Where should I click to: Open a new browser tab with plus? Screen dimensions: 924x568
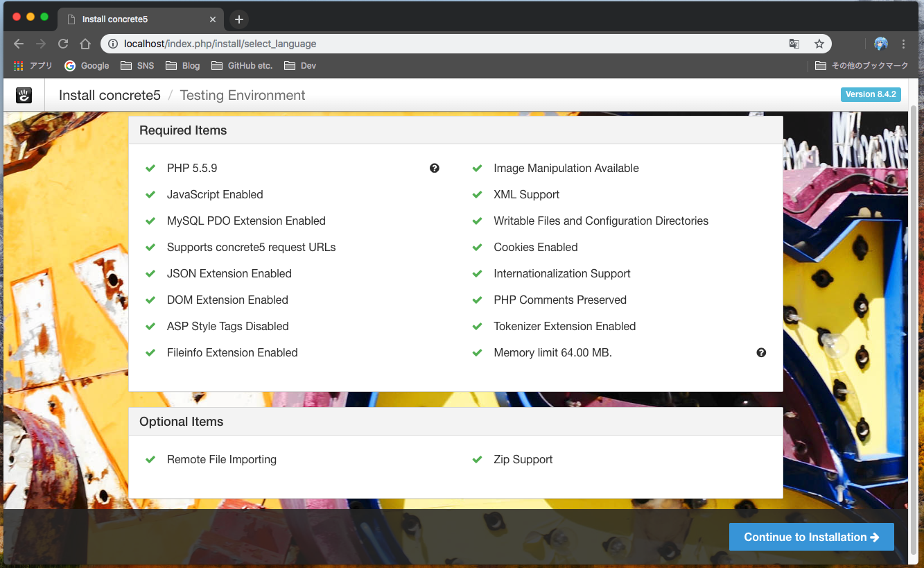(238, 19)
